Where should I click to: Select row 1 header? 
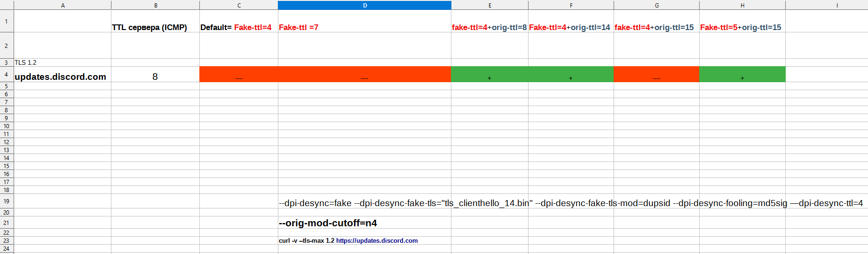(7, 21)
